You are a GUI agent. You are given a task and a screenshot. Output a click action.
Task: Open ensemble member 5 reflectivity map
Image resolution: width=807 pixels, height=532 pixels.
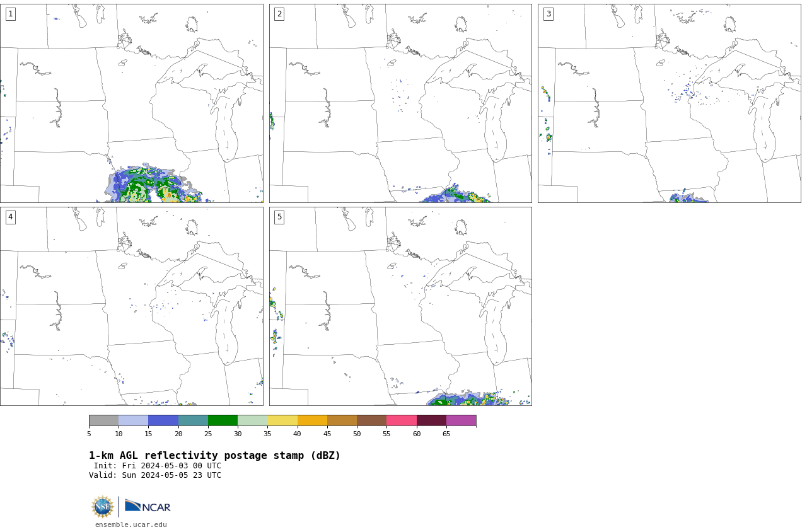[x=400, y=306]
